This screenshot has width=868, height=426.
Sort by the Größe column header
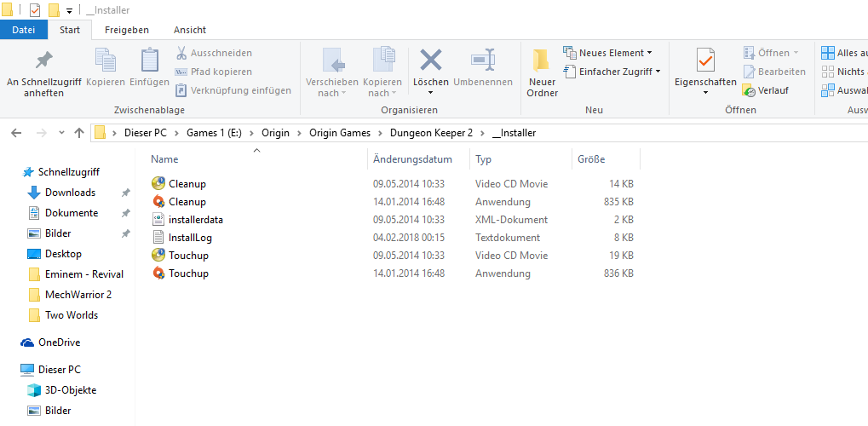[x=591, y=159]
